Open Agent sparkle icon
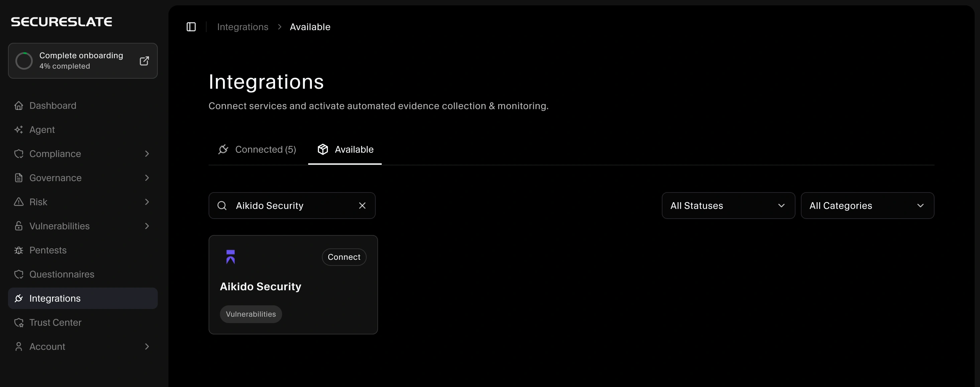The image size is (980, 387). (19, 130)
